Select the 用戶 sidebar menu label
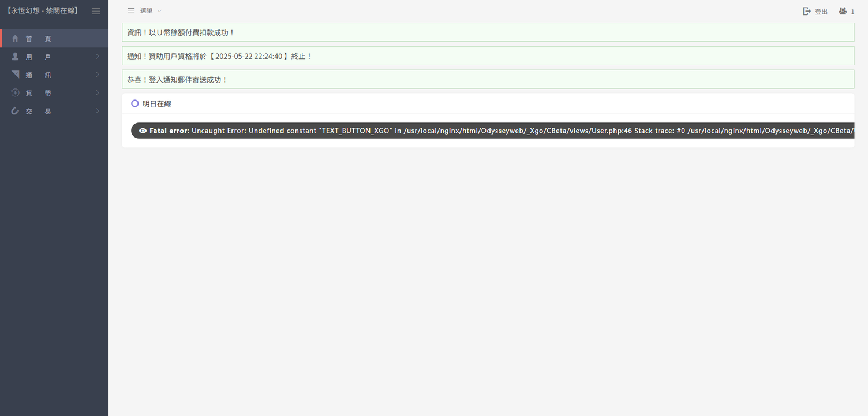The width and height of the screenshot is (868, 416). tap(39, 57)
